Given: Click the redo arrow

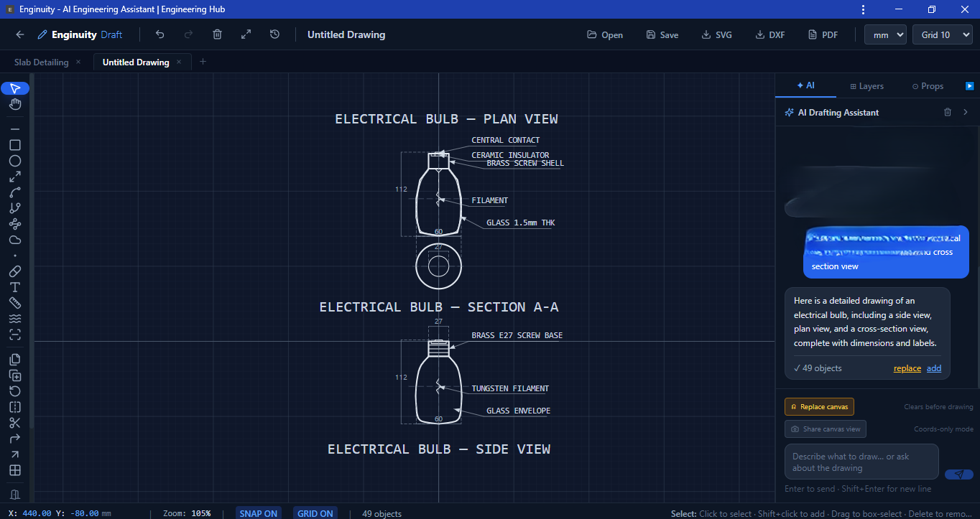Looking at the screenshot, I should [x=188, y=34].
